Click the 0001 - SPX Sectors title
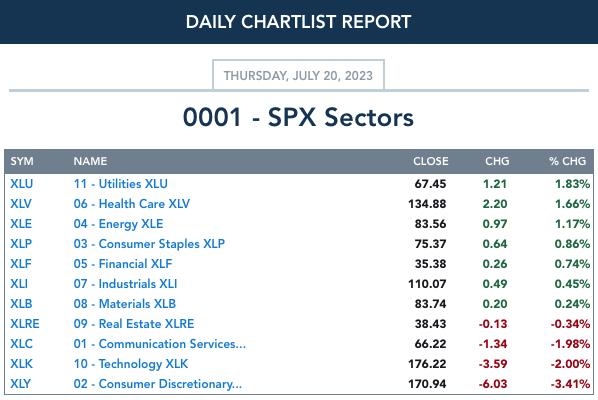Viewport: 598px width, 400px height. 298,117
